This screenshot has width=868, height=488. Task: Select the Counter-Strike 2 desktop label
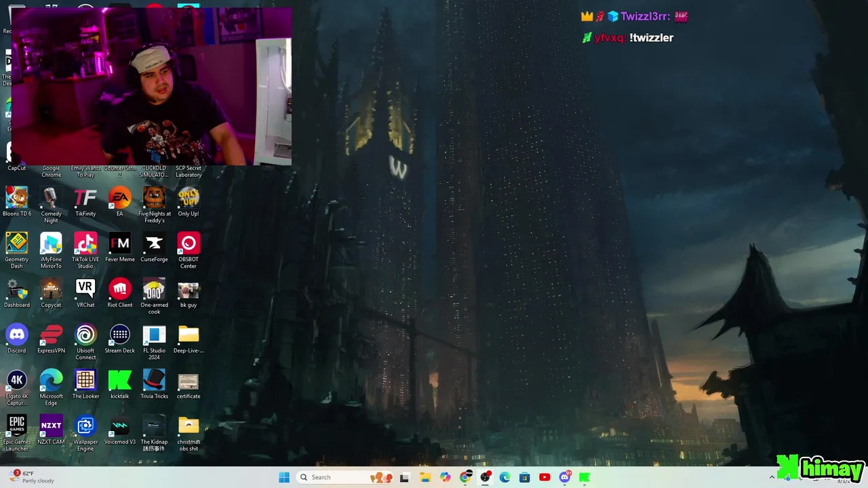[x=120, y=171]
